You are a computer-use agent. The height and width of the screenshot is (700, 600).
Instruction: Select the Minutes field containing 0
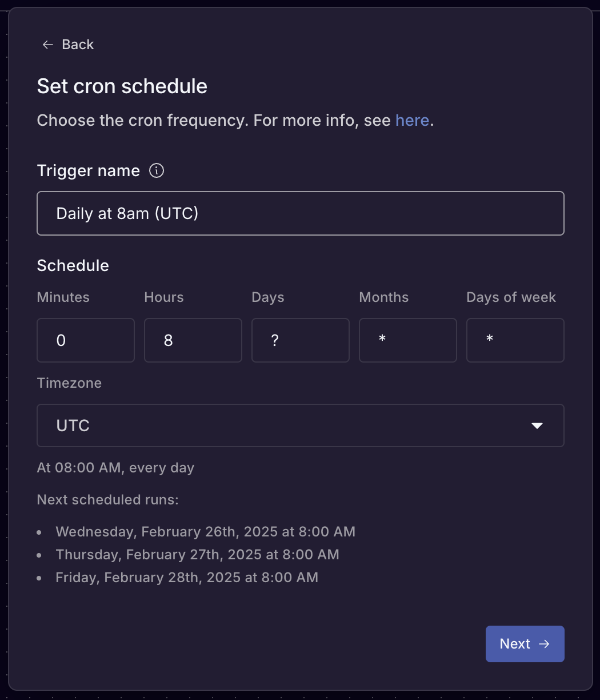coord(85,340)
